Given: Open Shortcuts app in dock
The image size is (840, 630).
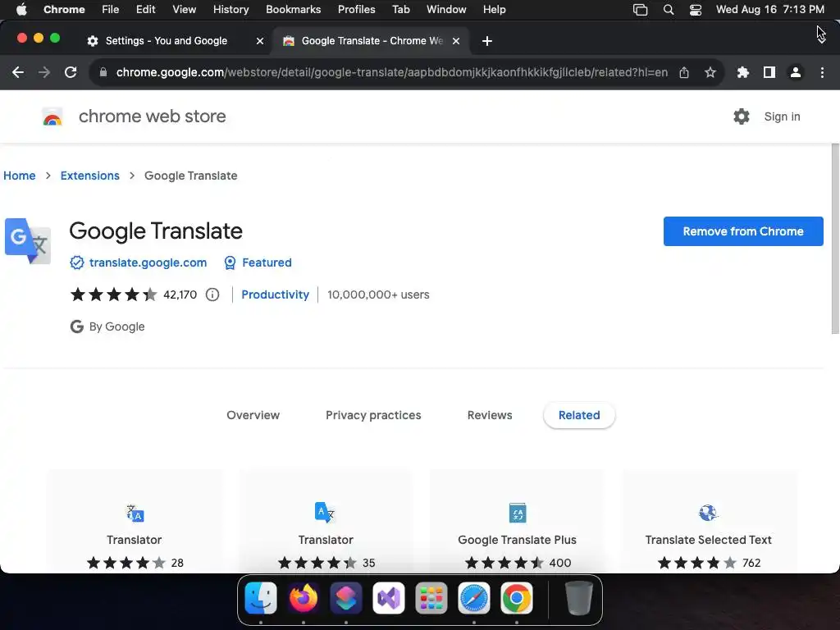Looking at the screenshot, I should tap(346, 598).
